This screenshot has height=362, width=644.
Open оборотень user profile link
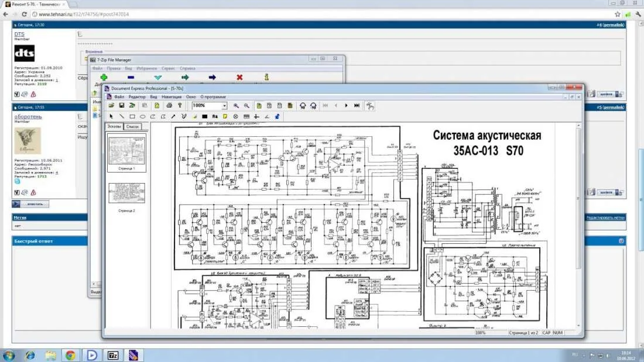tap(28, 116)
